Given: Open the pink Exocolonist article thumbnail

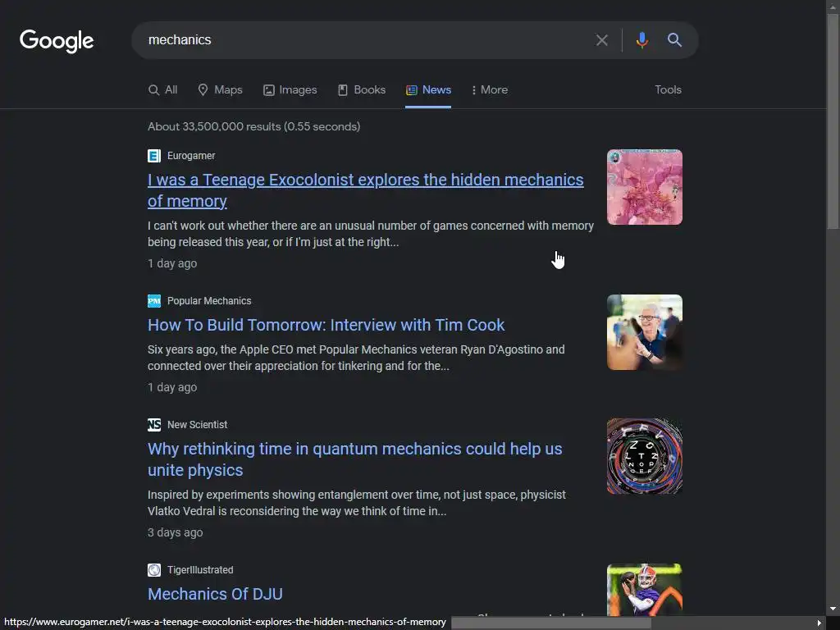Looking at the screenshot, I should click(645, 187).
